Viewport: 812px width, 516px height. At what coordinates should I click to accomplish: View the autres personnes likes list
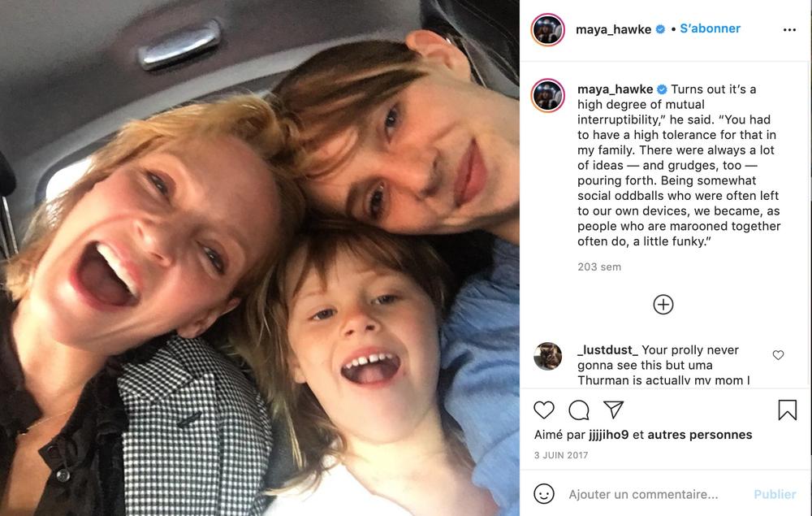[700, 435]
